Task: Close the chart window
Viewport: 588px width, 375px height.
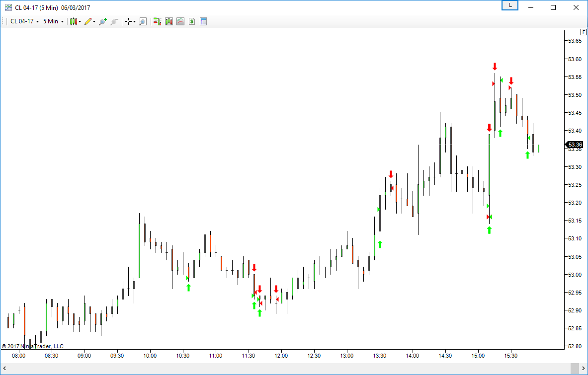Action: tap(577, 7)
